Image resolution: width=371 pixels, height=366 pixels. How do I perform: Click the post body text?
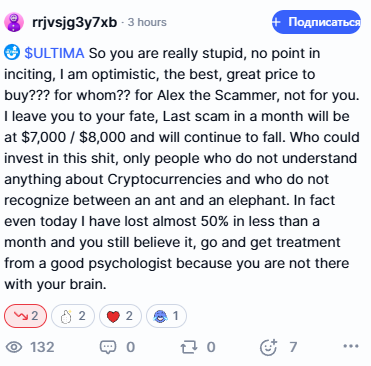click(x=182, y=169)
